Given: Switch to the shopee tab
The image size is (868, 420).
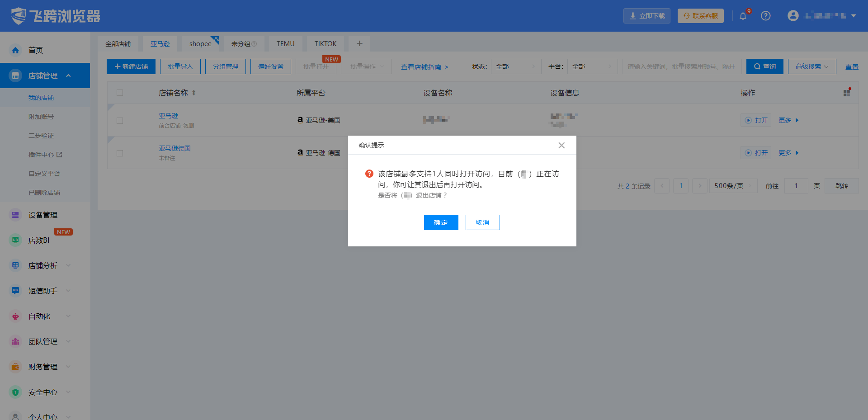Looking at the screenshot, I should (201, 44).
